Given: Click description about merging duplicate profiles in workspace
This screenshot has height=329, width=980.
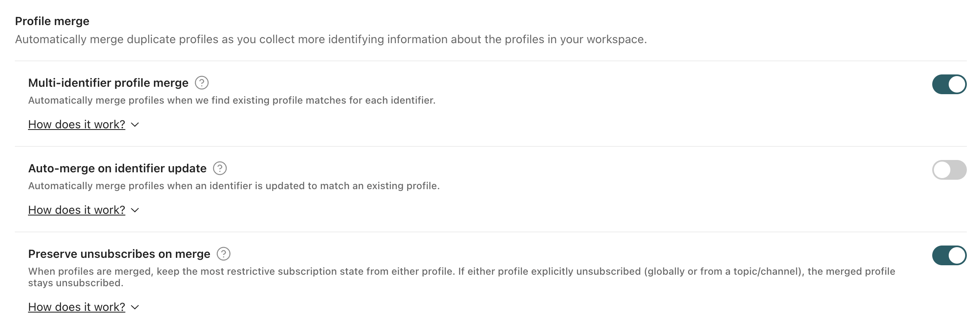Looking at the screenshot, I should click(331, 39).
